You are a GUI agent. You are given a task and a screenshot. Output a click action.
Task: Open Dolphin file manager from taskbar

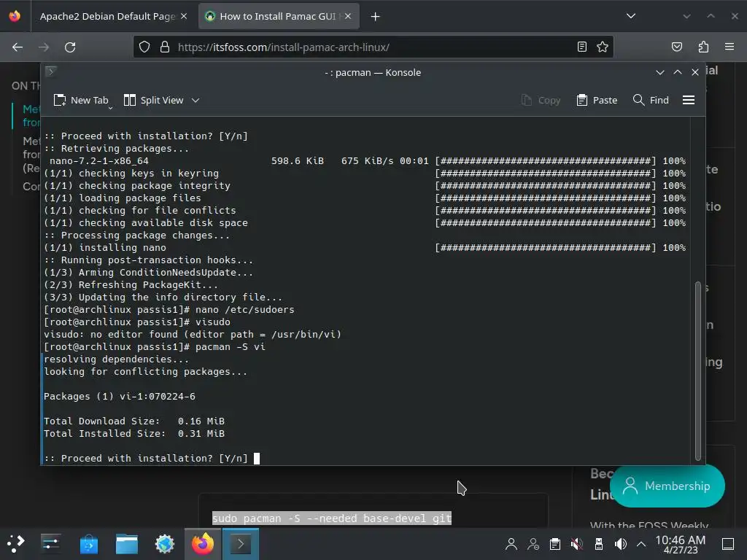click(x=127, y=544)
